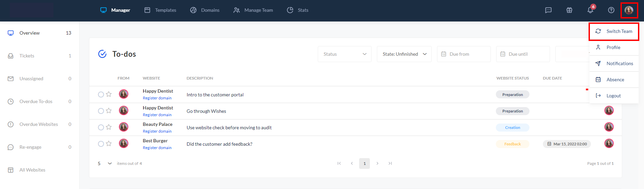644x189 pixels.
Task: Click Register domain under Beauty Palace
Action: (x=157, y=131)
